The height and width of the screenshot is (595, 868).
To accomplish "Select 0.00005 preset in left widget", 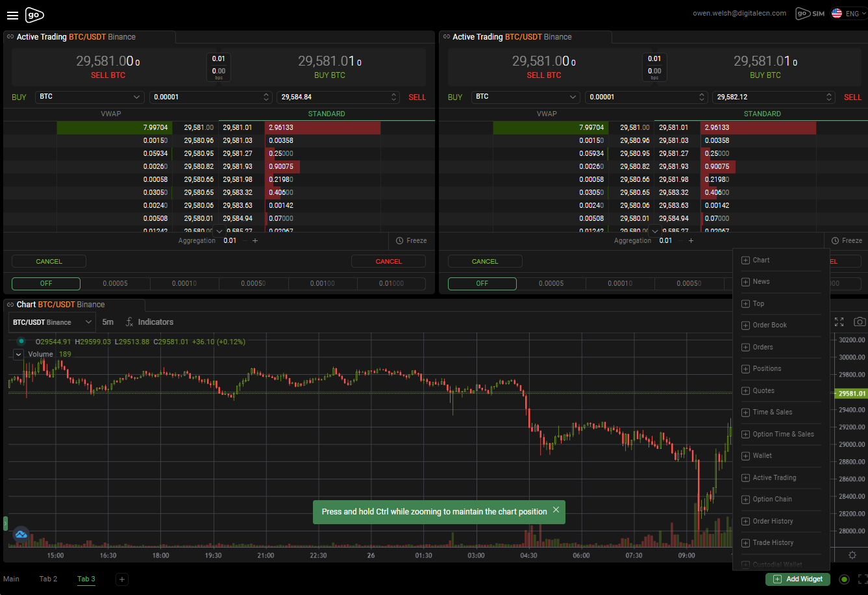I will tap(116, 284).
